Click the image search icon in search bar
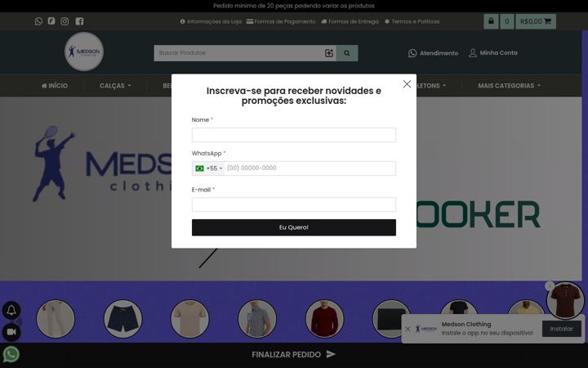 point(329,53)
